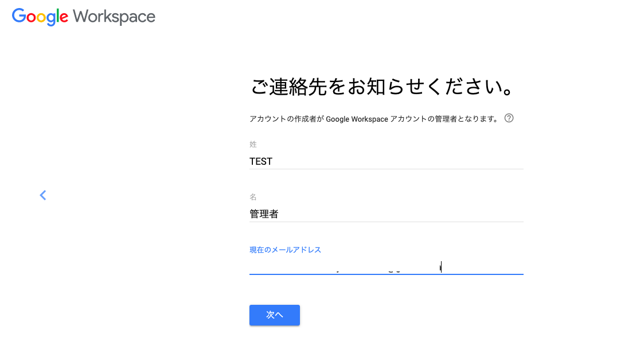Screen dimensions: 644x345
Task: Place cursor after 管理者 text
Action: 279,214
